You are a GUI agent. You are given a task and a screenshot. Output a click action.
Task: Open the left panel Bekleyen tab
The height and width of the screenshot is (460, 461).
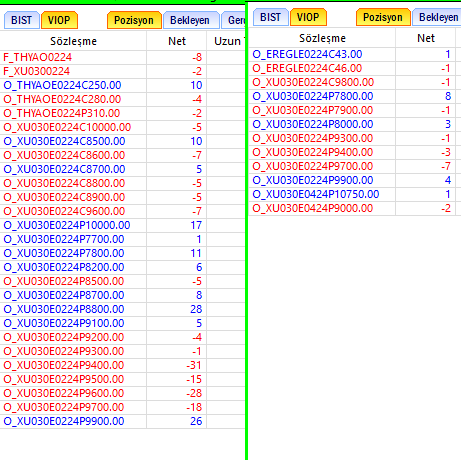click(190, 20)
